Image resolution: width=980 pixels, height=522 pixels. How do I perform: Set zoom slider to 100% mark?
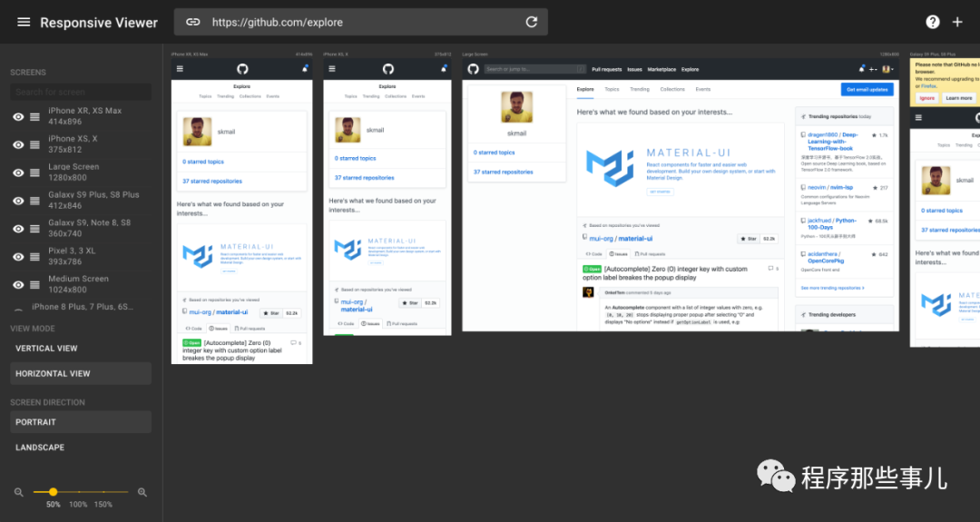coord(78,492)
